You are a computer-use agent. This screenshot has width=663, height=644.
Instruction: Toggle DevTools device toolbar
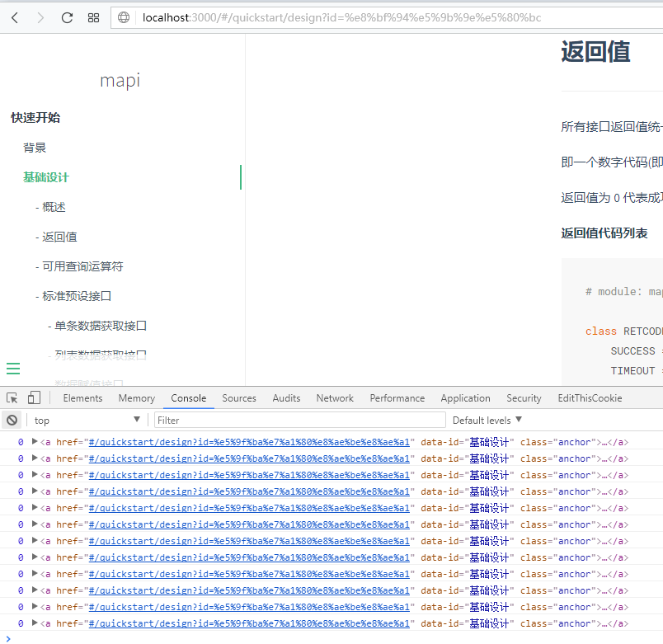34,398
